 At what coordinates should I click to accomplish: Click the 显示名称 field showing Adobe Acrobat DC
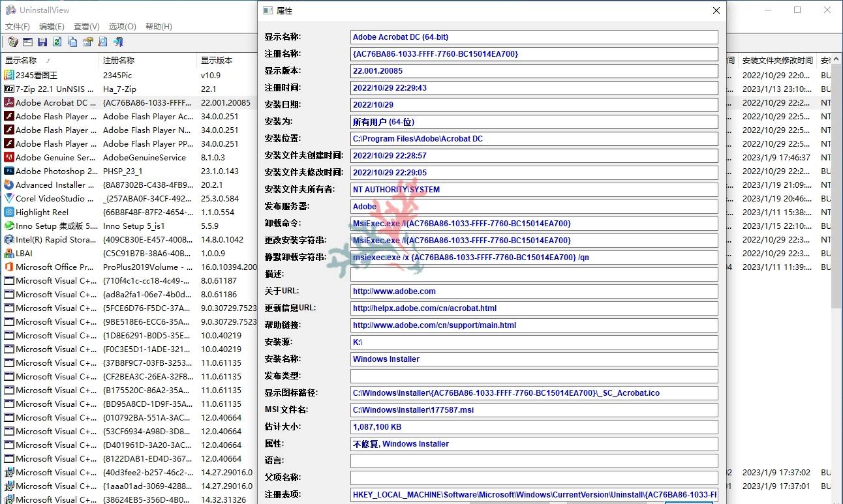coord(534,37)
